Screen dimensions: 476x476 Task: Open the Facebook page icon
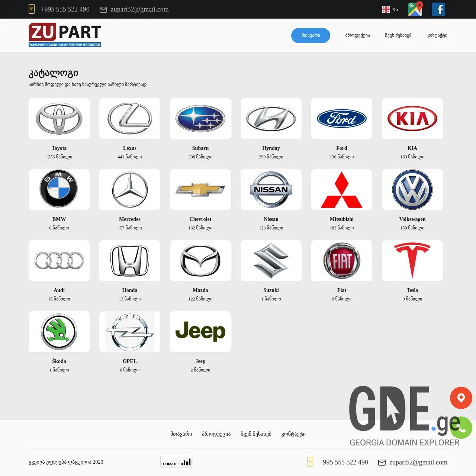[438, 9]
